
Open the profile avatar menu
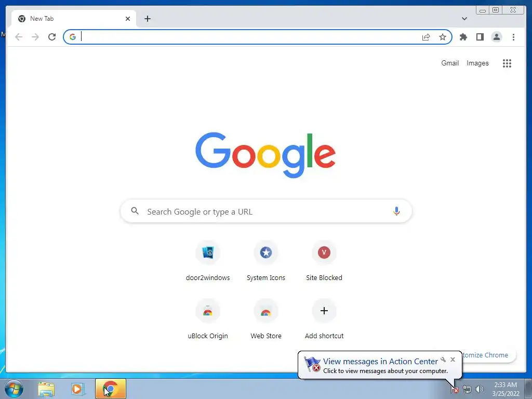(496, 37)
